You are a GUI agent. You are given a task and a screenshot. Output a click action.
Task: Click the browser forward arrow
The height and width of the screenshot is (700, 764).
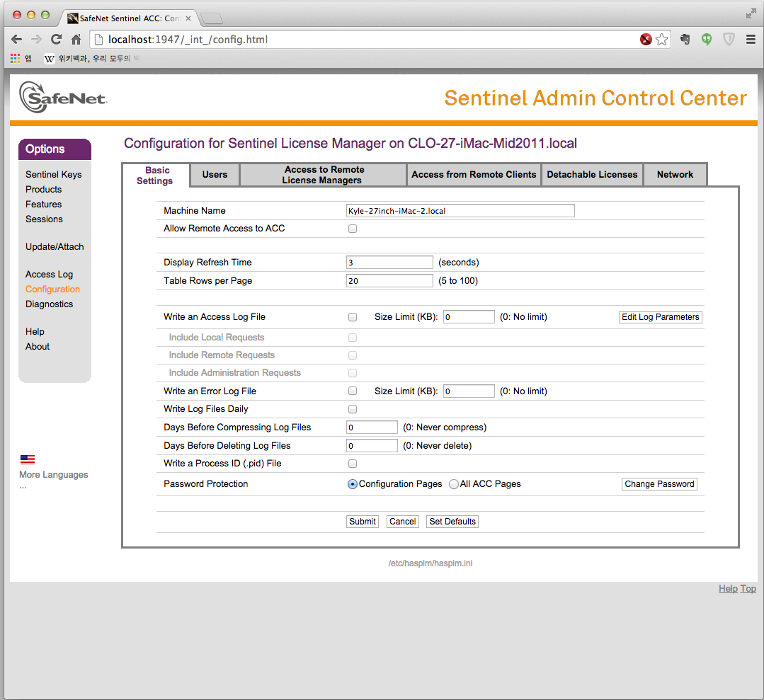36,40
